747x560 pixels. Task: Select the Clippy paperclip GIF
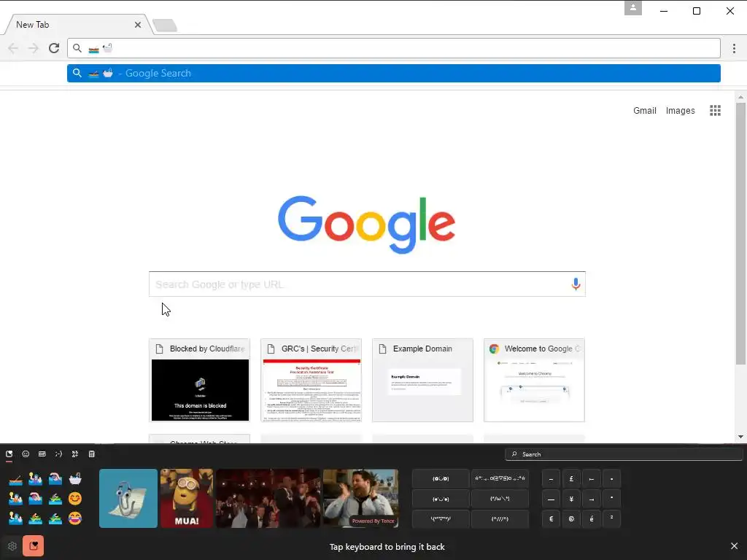128,498
